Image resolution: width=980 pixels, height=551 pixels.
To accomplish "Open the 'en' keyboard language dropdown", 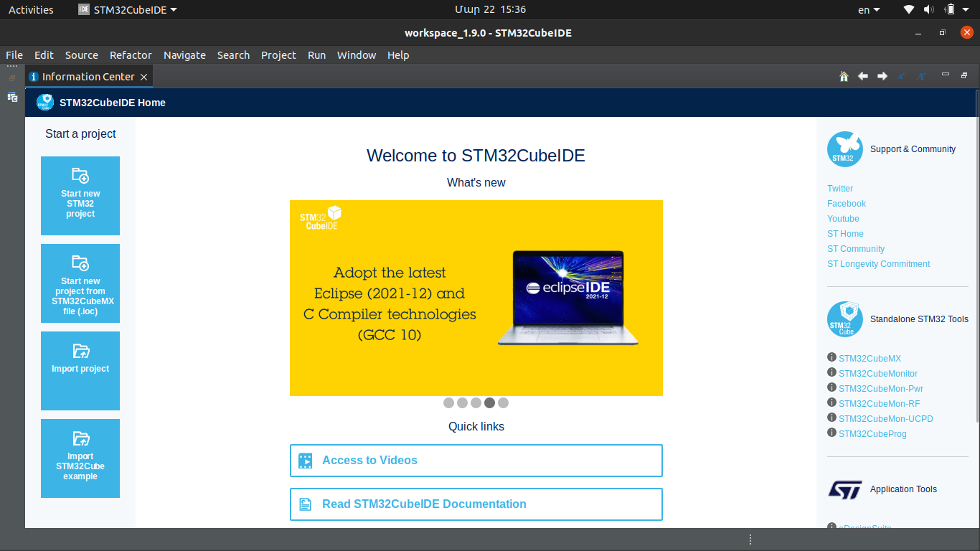I will [x=869, y=9].
